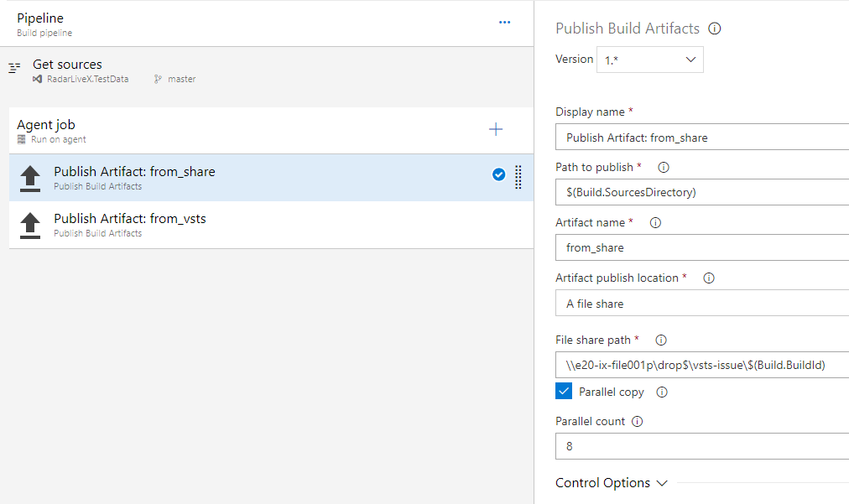The width and height of the screenshot is (849, 504).
Task: Edit the Parallel count field
Action: 702,446
